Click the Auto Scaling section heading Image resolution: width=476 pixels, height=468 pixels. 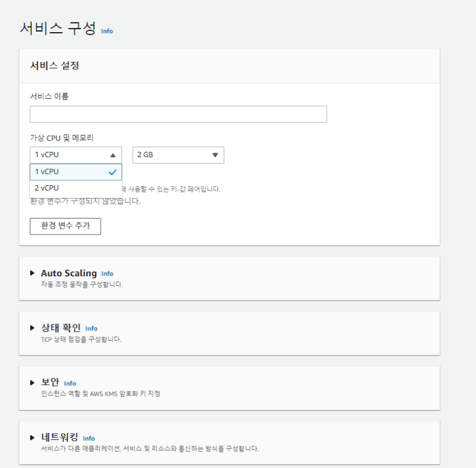68,273
